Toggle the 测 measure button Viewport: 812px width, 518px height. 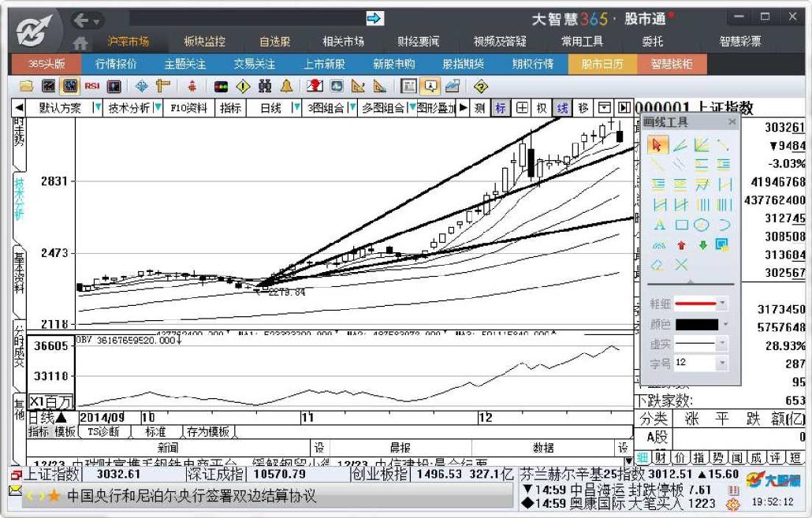click(479, 108)
